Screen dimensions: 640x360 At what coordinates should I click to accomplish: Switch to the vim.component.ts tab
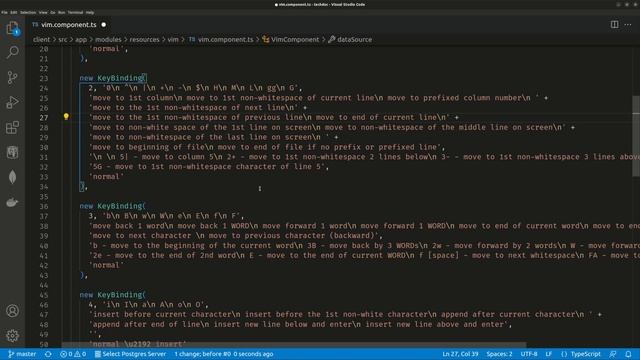click(68, 24)
